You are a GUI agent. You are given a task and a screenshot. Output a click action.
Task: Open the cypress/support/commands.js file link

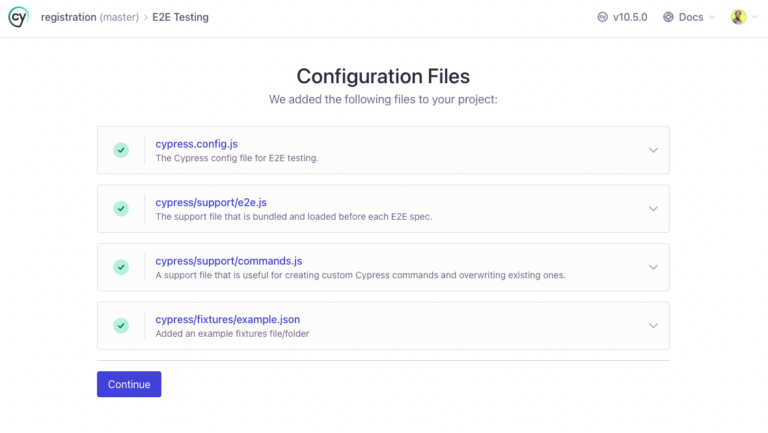point(229,261)
